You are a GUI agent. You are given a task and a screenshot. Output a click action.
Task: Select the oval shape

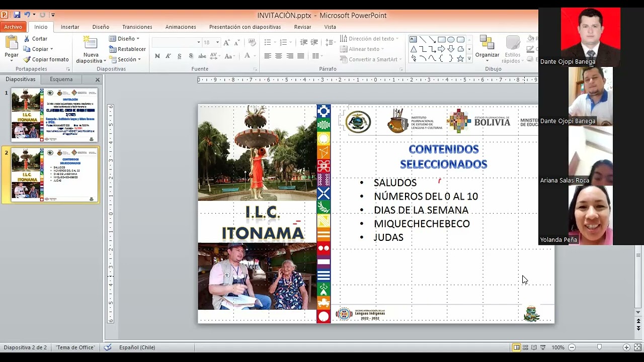coord(451,40)
